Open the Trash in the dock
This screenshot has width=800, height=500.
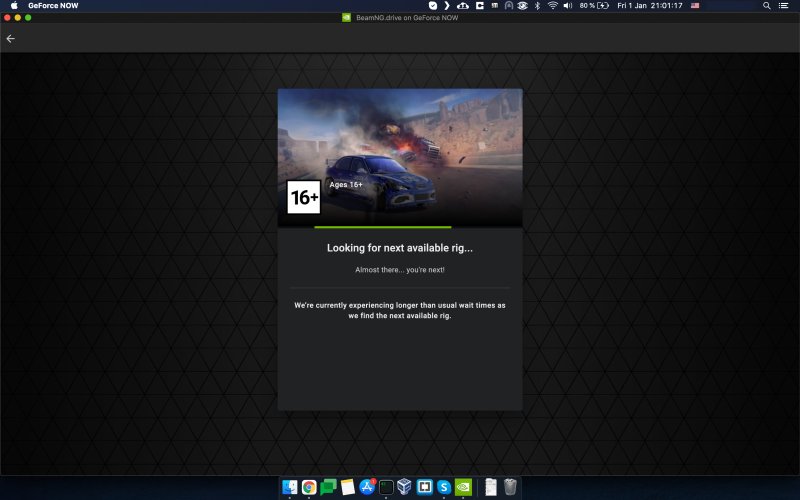(x=510, y=487)
